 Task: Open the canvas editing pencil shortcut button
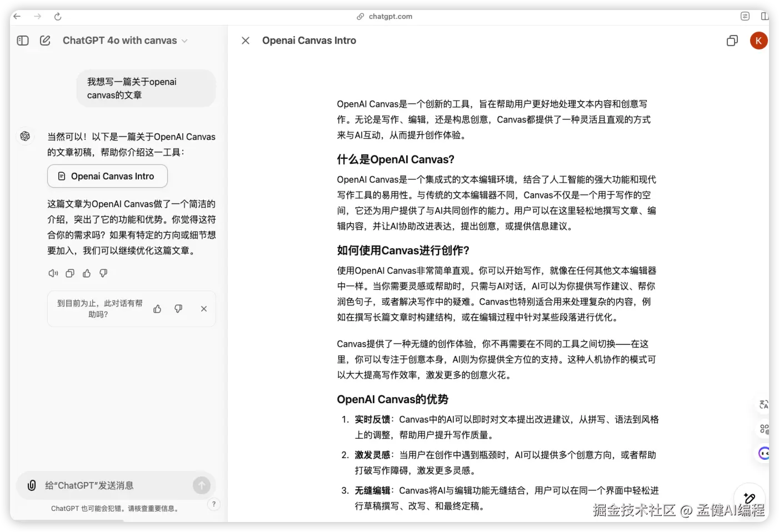point(750,498)
